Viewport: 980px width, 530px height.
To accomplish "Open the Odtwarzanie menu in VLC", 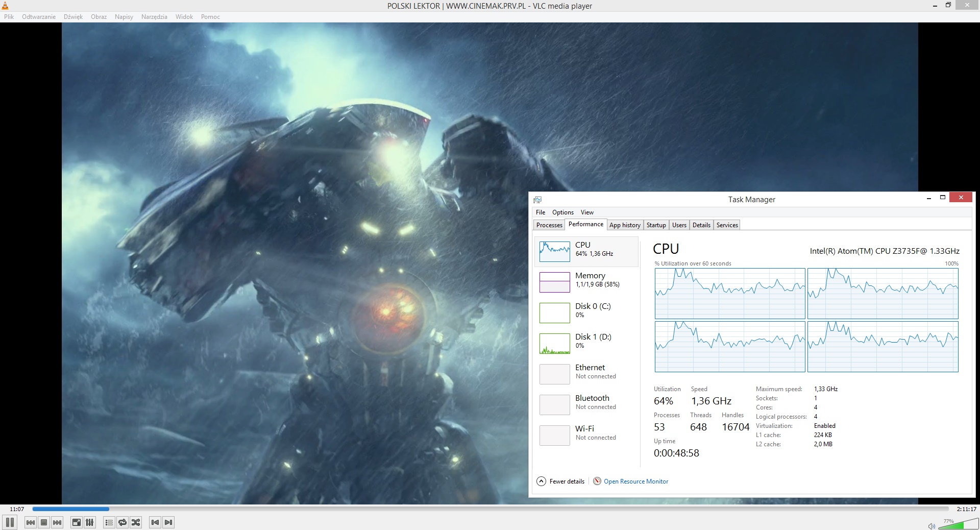I will 39,17.
